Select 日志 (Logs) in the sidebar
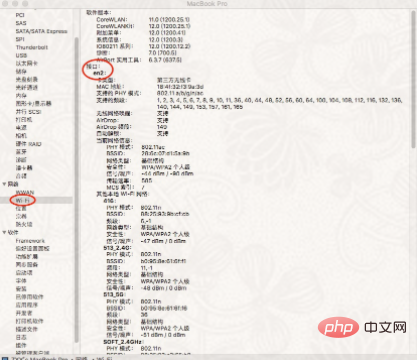Screen dimensions: 417x360 click(21, 337)
